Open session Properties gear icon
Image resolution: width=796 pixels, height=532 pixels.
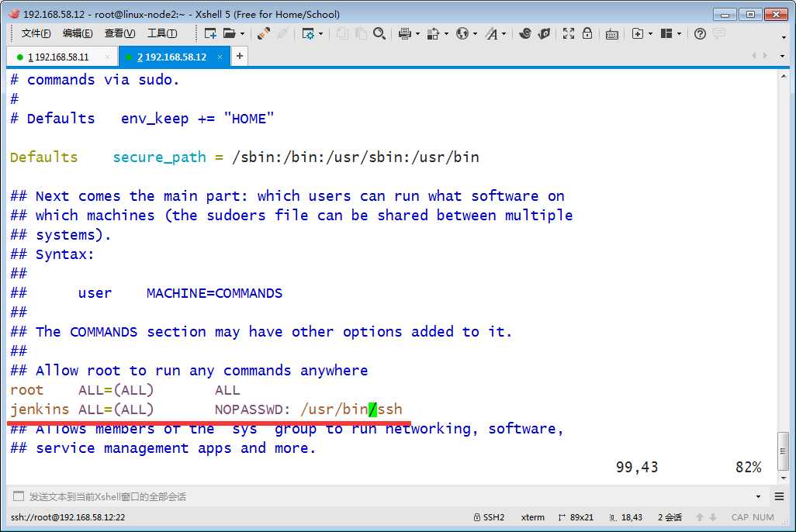point(308,33)
